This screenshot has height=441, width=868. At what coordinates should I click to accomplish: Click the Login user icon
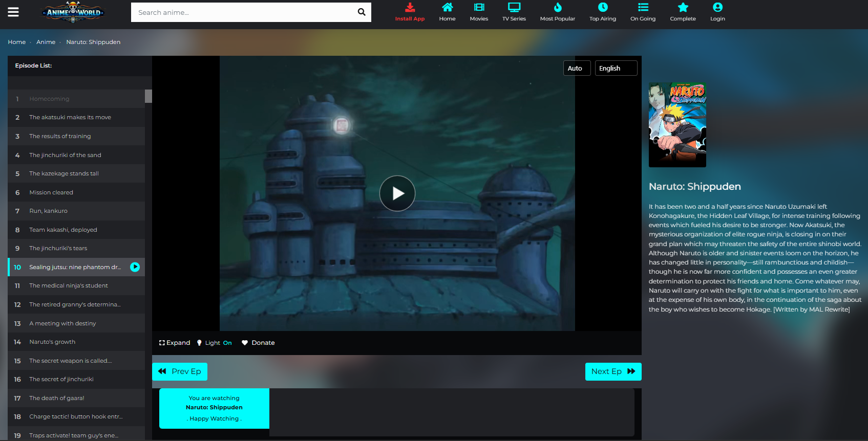[x=717, y=8]
